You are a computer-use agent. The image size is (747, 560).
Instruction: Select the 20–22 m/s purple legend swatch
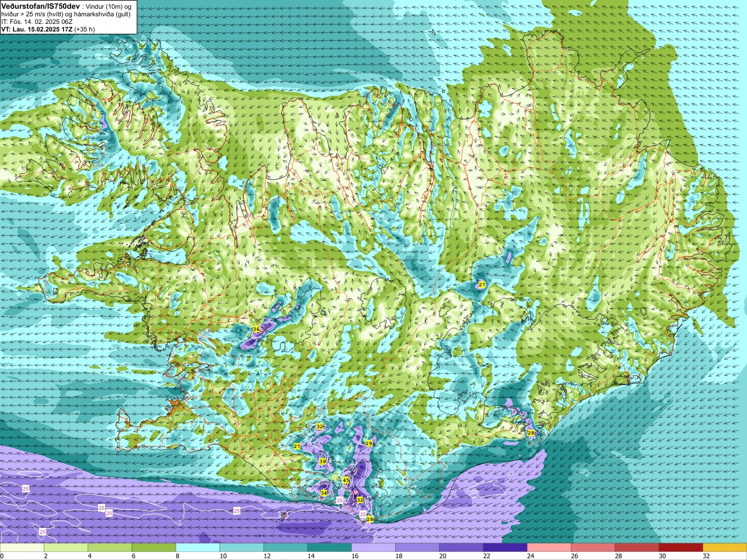[x=462, y=548]
